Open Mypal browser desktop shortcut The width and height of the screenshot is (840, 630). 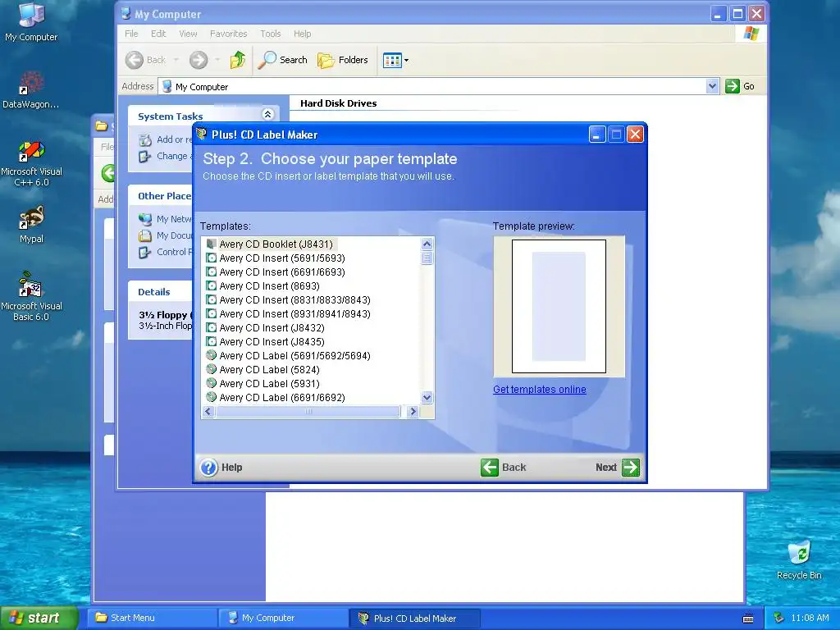(31, 225)
